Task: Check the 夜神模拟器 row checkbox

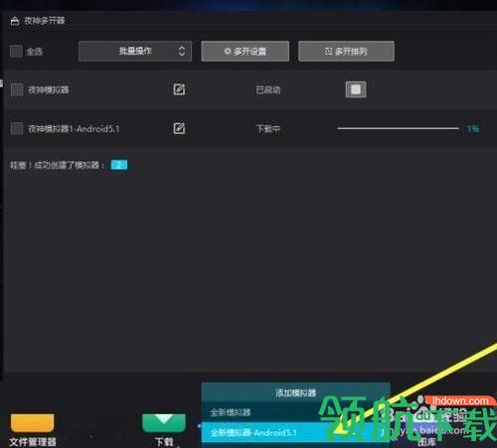Action: (x=17, y=89)
